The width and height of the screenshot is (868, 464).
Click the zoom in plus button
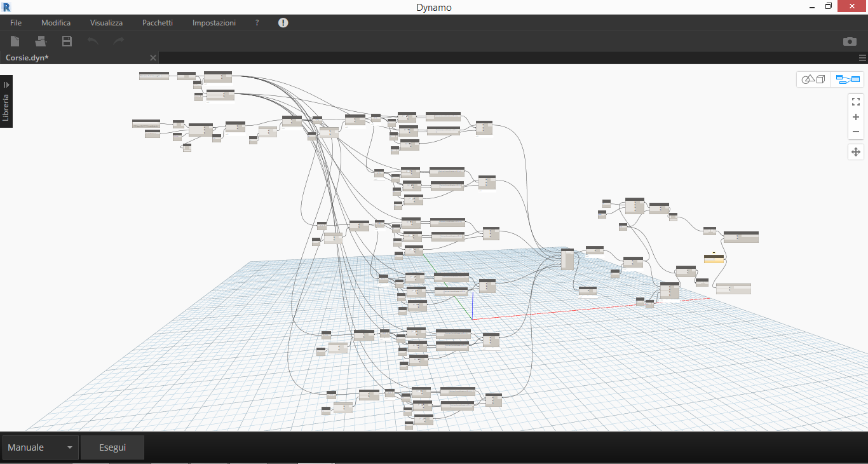(x=856, y=117)
